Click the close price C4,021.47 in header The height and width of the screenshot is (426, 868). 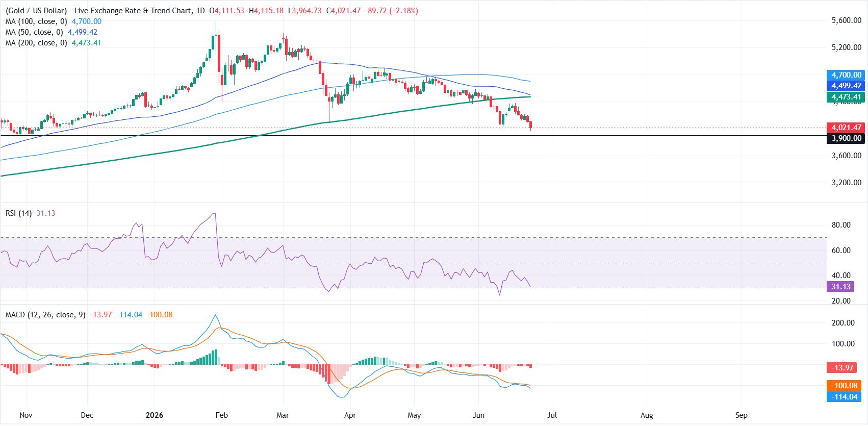click(344, 11)
